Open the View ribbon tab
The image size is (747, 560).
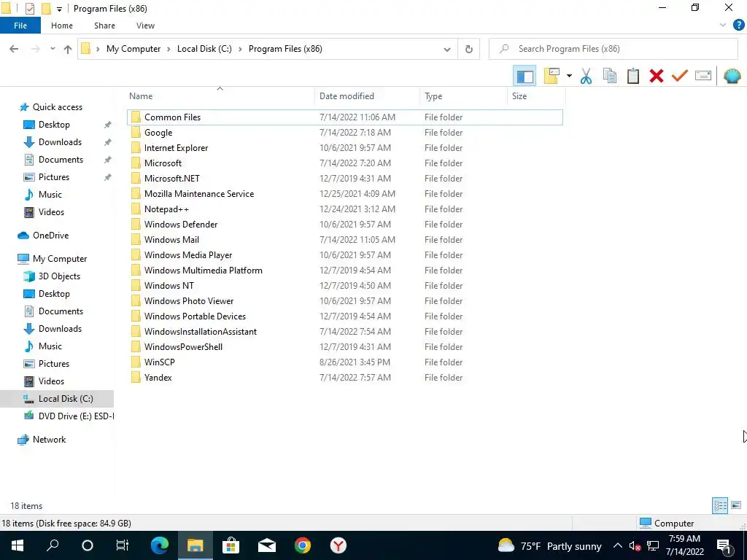[x=145, y=26]
